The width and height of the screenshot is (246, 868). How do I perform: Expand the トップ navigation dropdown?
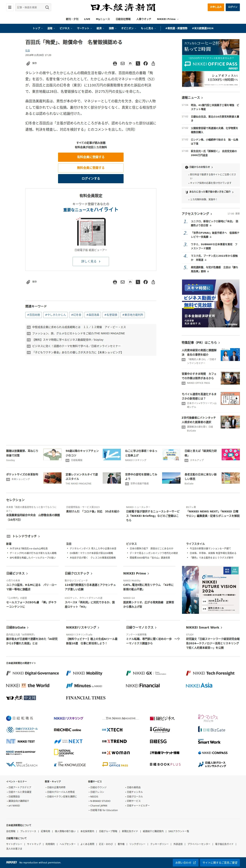click(37, 28)
